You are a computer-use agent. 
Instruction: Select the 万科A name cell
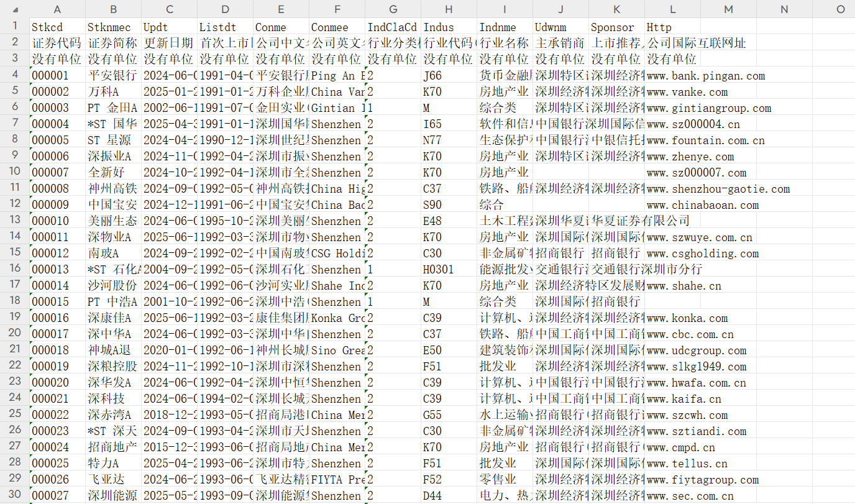114,91
